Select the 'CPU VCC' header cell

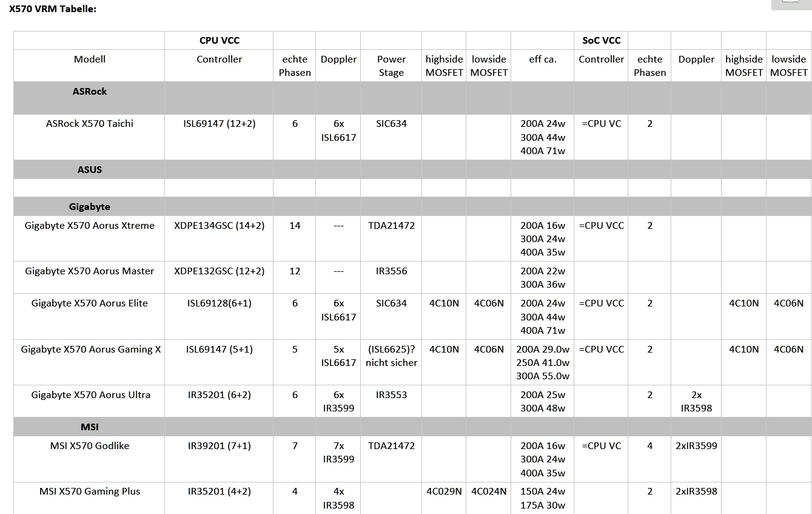(220, 41)
